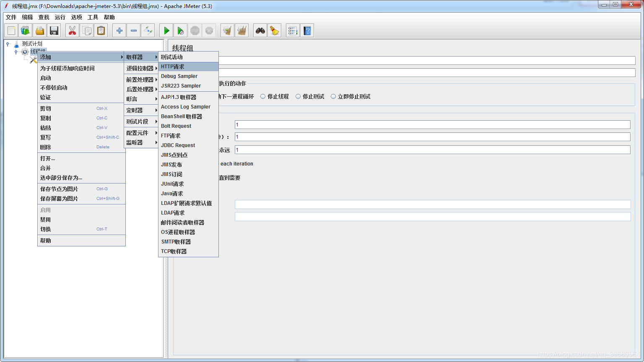Expand the 配置元件 submenu
The image size is (644, 362).
141,133
